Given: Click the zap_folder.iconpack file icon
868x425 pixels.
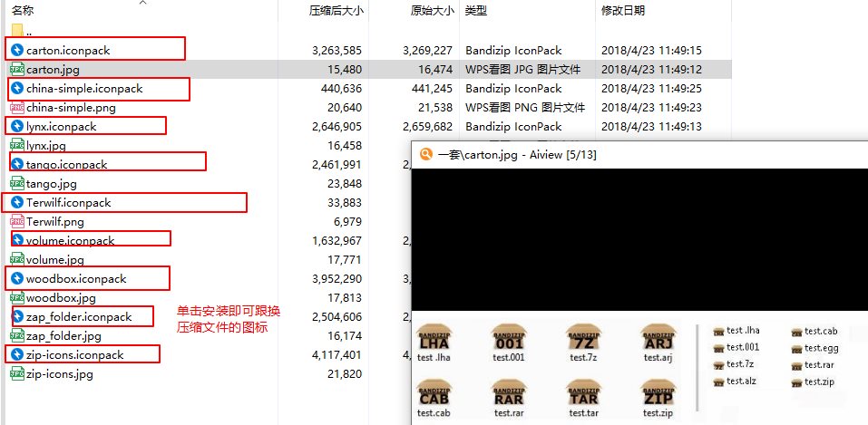Looking at the screenshot, I should pos(18,317).
